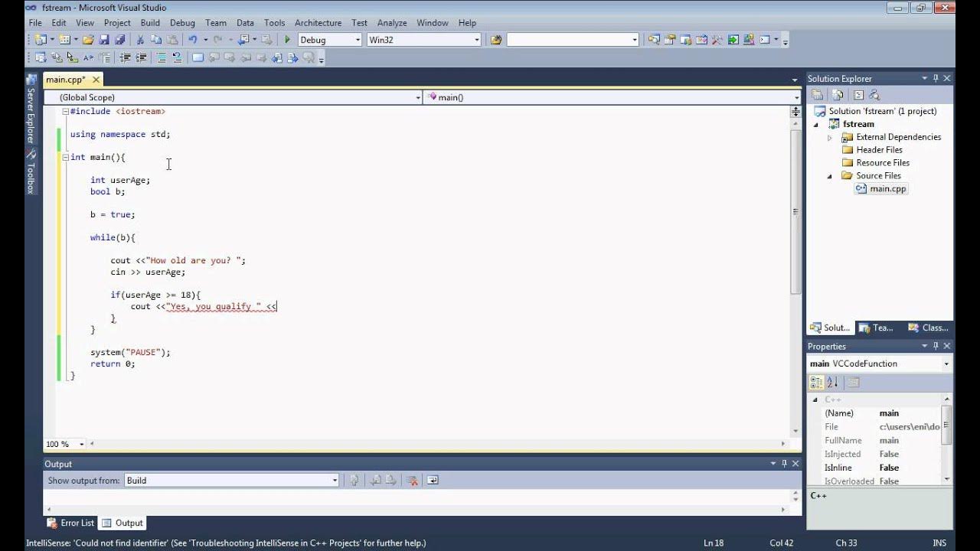Click the Copy icon in toolbar
The image size is (980, 551).
click(x=156, y=40)
